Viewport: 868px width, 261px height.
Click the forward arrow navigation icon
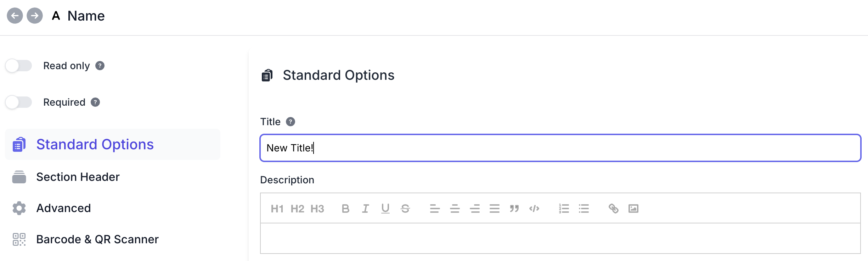[35, 16]
